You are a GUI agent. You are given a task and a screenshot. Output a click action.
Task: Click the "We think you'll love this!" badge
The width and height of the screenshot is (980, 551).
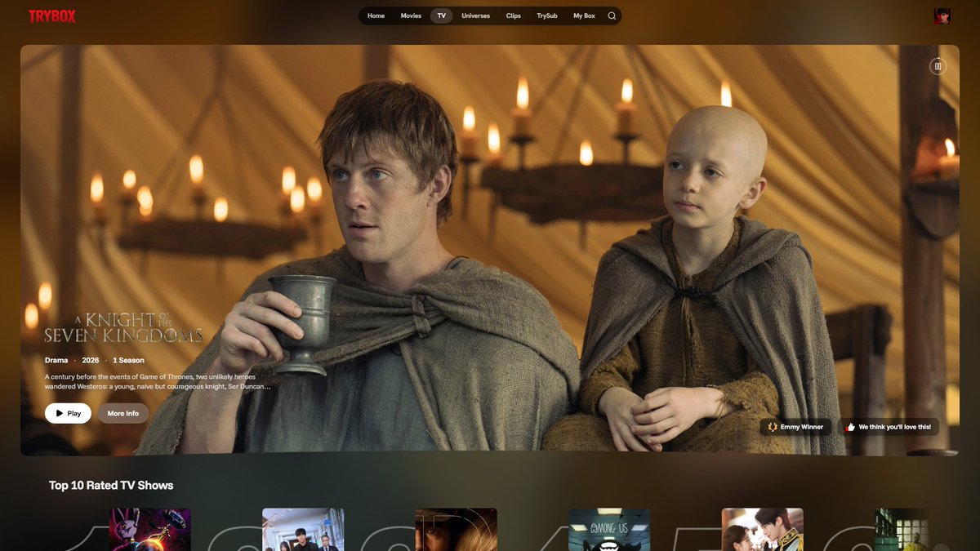(x=889, y=427)
